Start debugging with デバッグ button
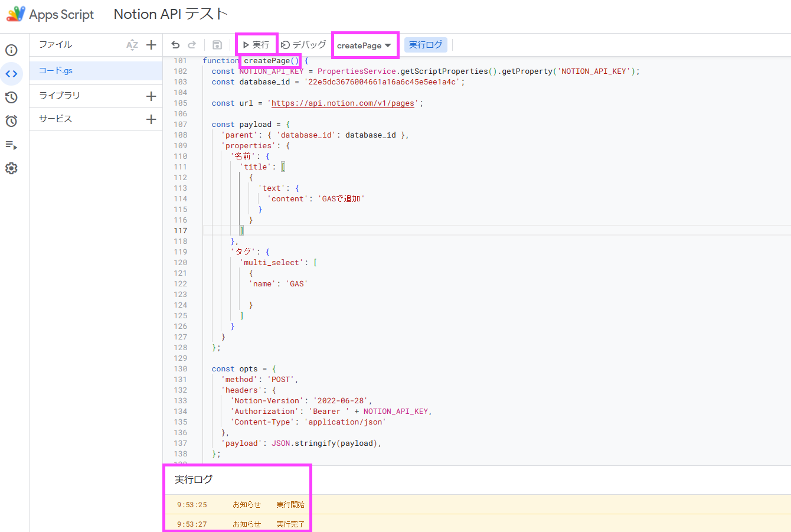Viewport: 791px width, 532px height. point(303,45)
